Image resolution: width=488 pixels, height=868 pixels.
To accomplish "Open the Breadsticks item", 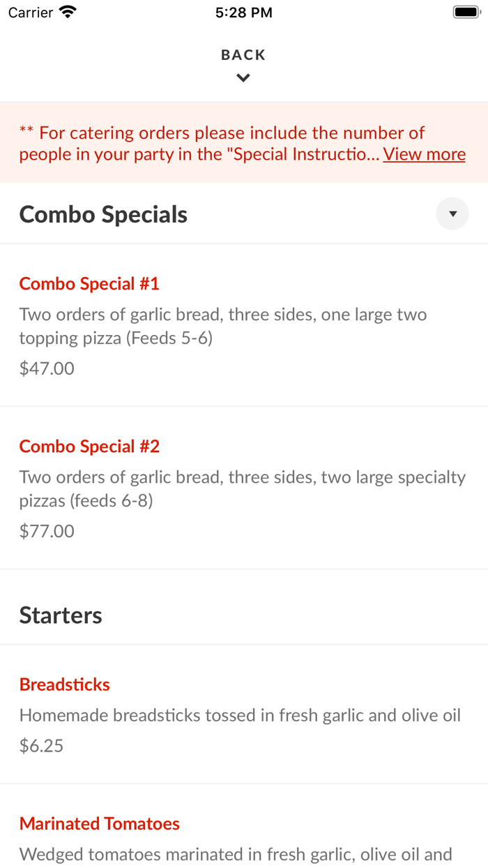I will coord(64,684).
